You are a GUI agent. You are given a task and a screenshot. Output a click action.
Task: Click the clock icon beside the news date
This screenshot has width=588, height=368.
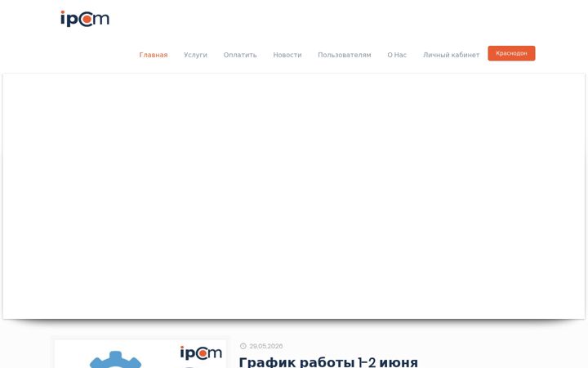(x=243, y=346)
